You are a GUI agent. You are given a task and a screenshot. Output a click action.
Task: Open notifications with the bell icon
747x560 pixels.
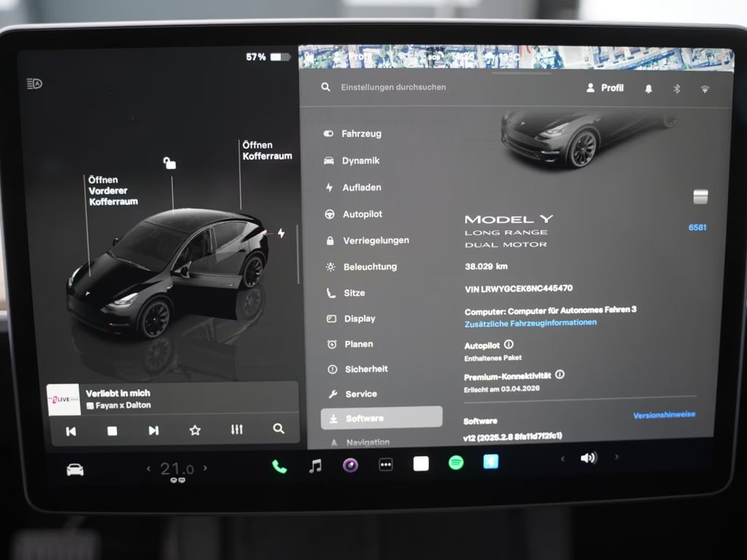648,87
